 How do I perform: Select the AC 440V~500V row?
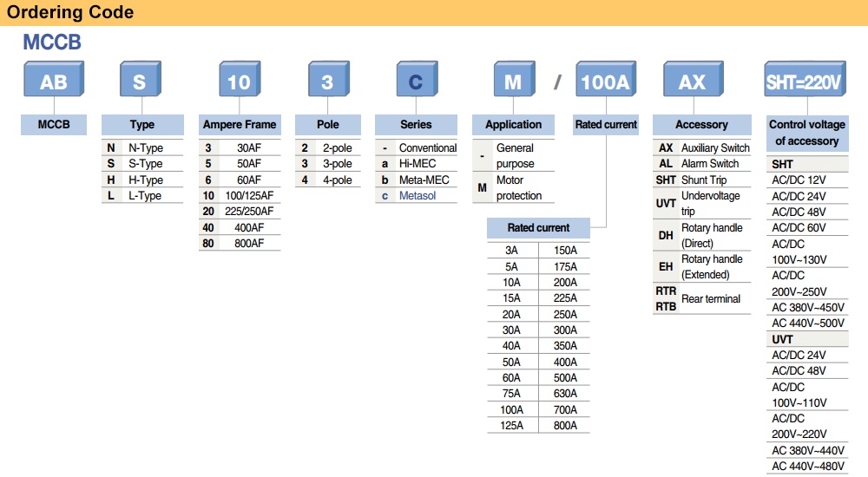807,323
